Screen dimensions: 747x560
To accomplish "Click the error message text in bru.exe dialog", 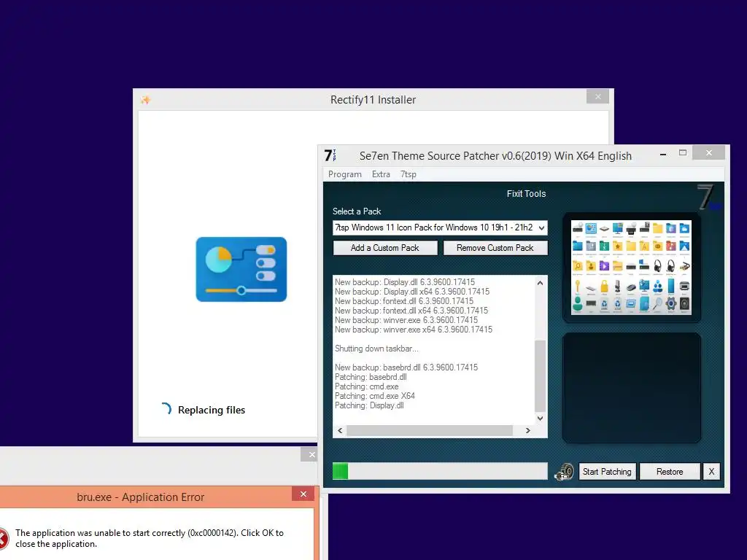I will coord(149,539).
